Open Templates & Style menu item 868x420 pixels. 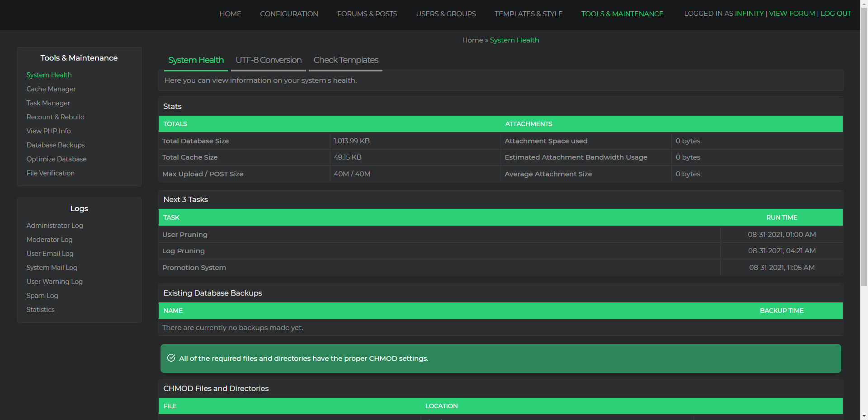[x=528, y=14]
